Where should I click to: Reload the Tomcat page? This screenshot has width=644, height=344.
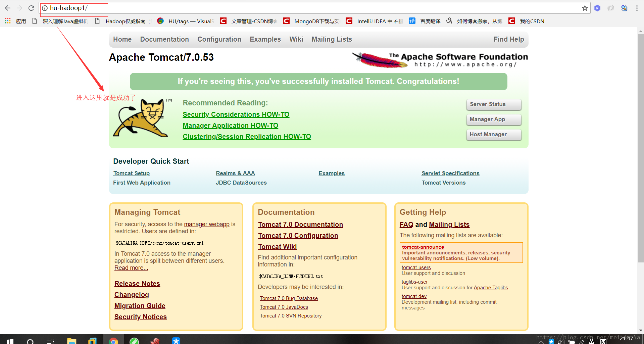pos(31,8)
